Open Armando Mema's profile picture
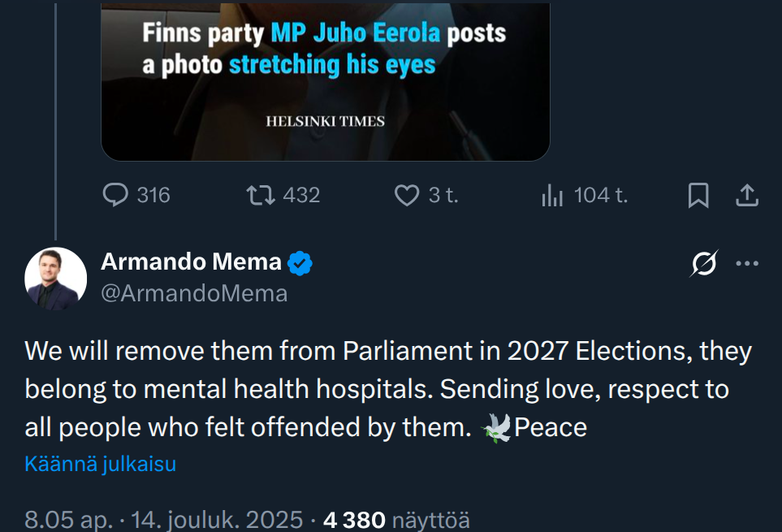Viewport: 782px width, 532px height. (x=55, y=279)
